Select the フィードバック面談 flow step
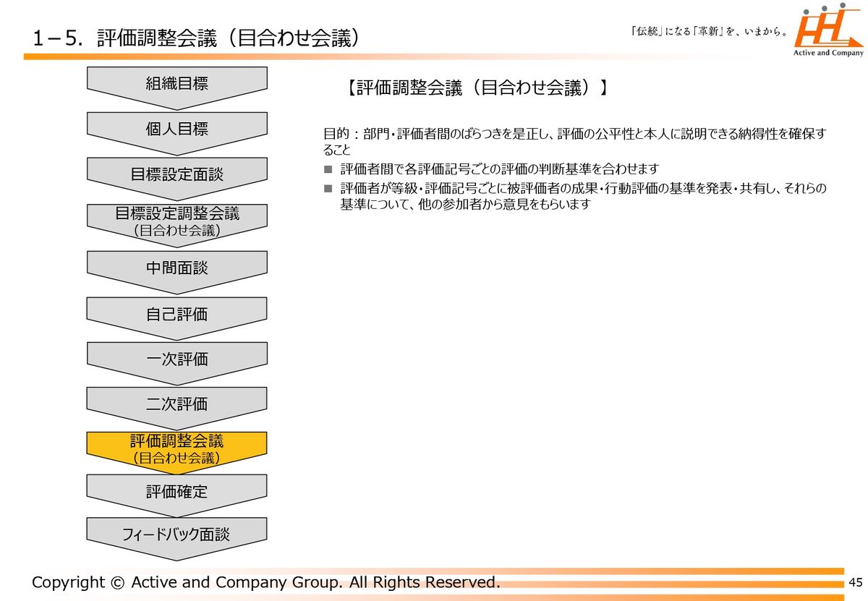 pyautogui.click(x=177, y=534)
